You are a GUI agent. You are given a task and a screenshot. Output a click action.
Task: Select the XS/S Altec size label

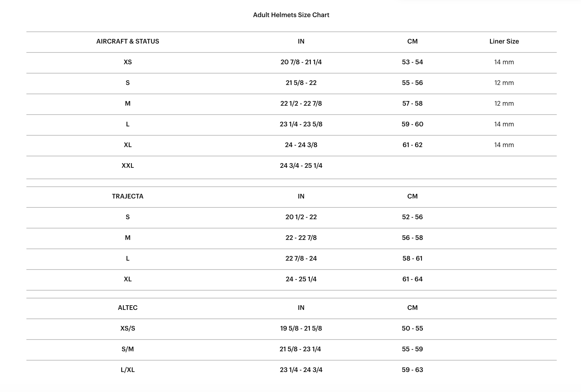[127, 328]
